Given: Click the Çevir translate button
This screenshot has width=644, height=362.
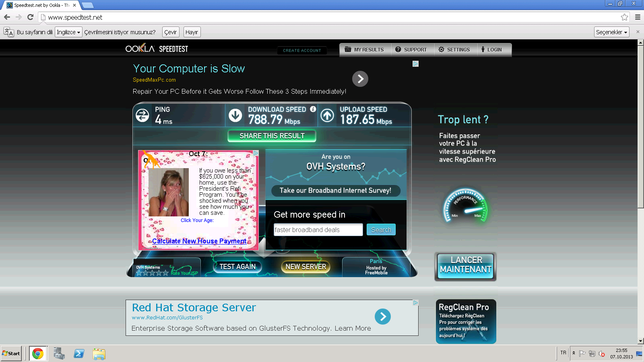Looking at the screenshot, I should [x=171, y=32].
